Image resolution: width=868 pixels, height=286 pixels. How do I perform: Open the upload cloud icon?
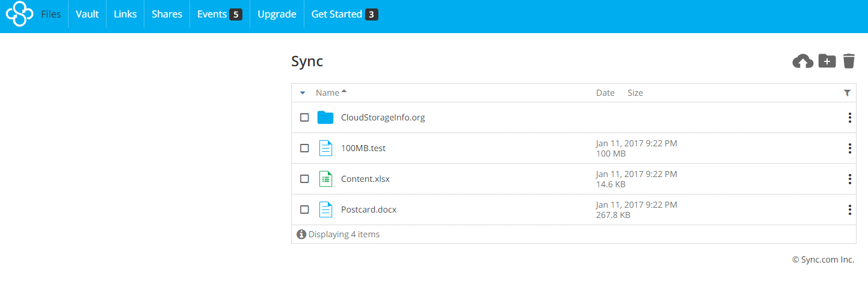(802, 61)
